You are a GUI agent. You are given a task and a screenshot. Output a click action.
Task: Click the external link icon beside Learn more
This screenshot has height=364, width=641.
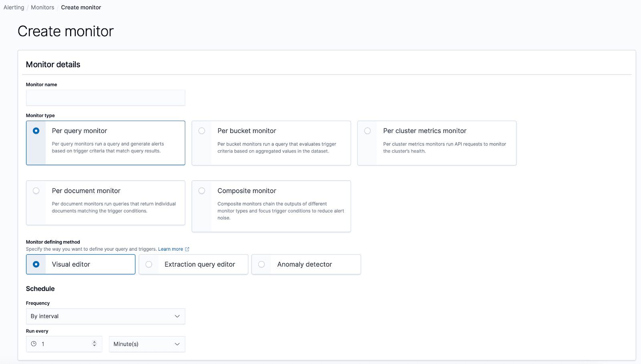(187, 249)
